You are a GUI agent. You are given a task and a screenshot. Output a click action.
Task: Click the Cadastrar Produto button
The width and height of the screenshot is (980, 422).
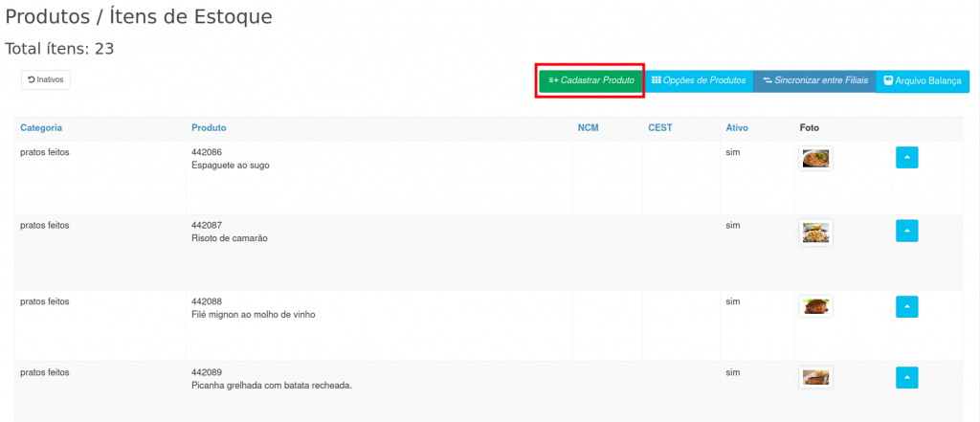[590, 81]
